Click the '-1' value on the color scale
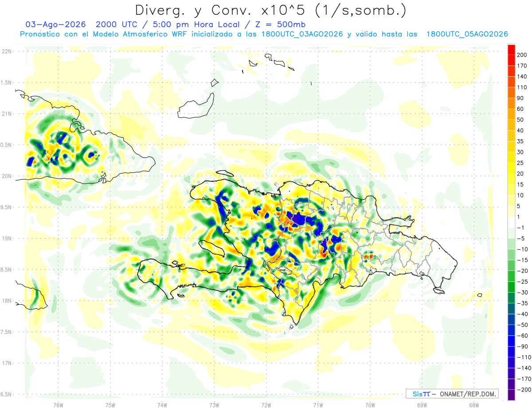The width and height of the screenshot is (532, 411). (x=521, y=227)
